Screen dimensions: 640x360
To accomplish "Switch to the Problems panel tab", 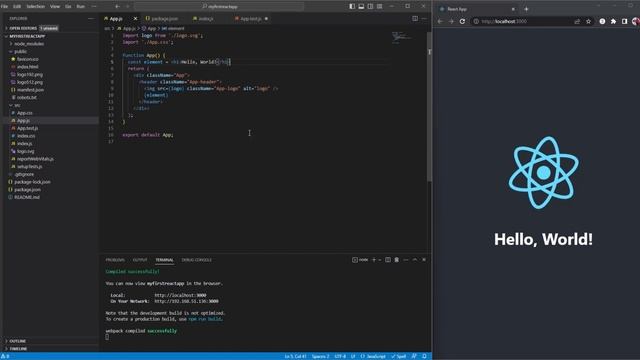I will coord(115,260).
